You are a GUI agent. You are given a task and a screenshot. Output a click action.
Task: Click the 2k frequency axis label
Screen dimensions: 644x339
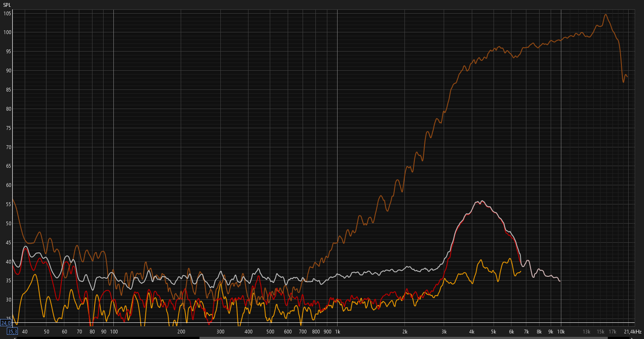[405, 331]
